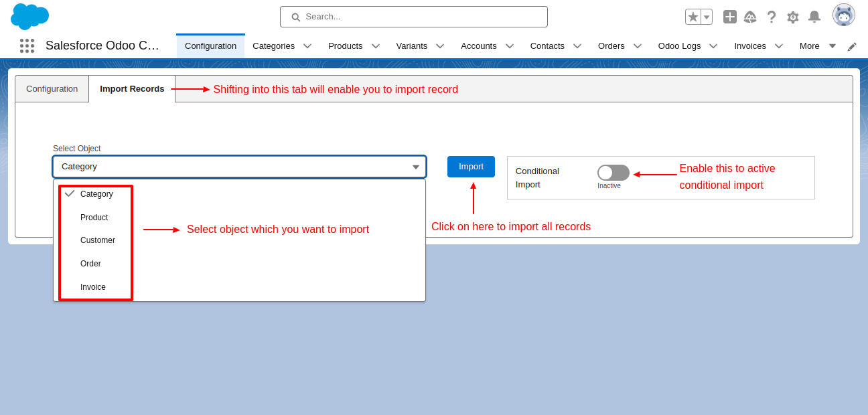
Task: Open Global Actions with the plus icon
Action: point(729,16)
